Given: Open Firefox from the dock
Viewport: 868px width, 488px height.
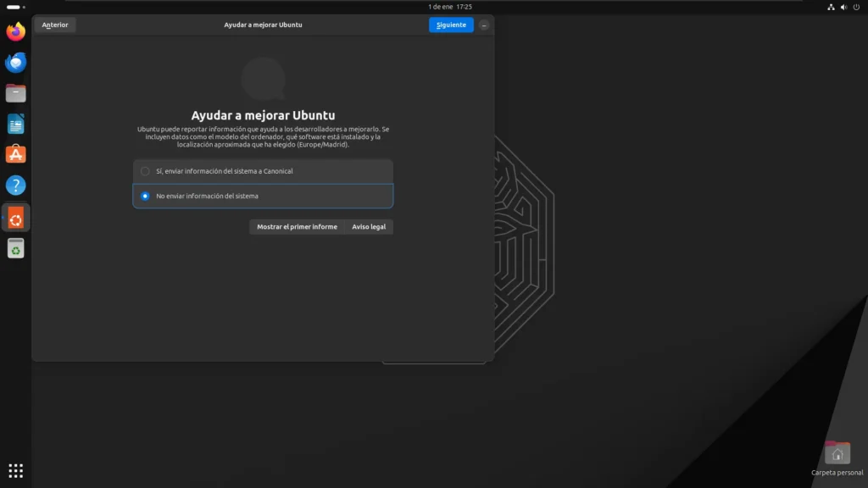Looking at the screenshot, I should pyautogui.click(x=15, y=31).
